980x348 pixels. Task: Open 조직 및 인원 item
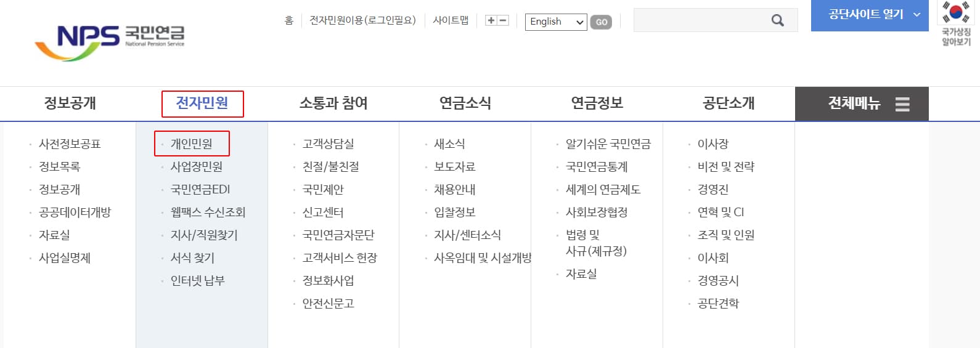(x=726, y=235)
